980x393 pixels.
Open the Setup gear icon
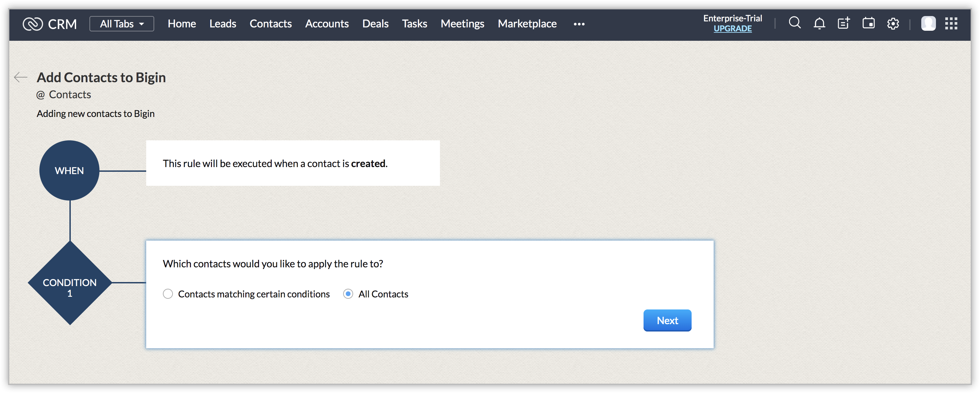pyautogui.click(x=893, y=24)
